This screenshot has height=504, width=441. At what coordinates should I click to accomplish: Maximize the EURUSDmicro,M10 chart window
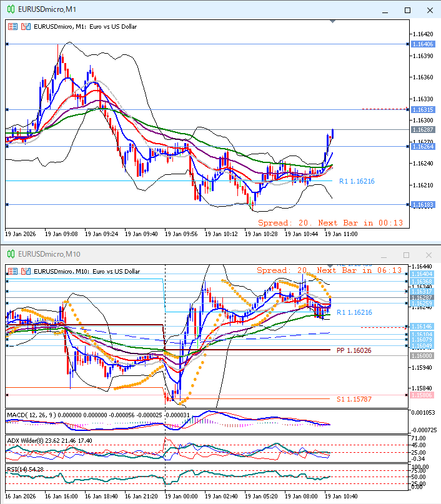tap(407, 255)
